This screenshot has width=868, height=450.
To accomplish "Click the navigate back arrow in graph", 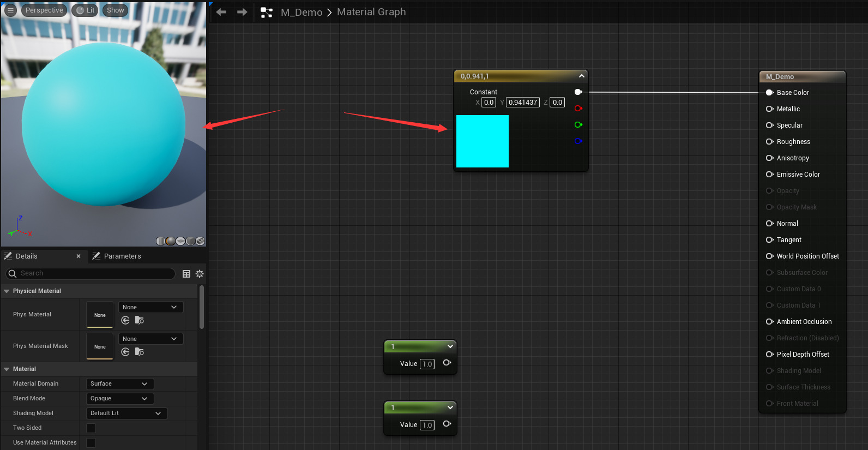I will click(x=221, y=12).
